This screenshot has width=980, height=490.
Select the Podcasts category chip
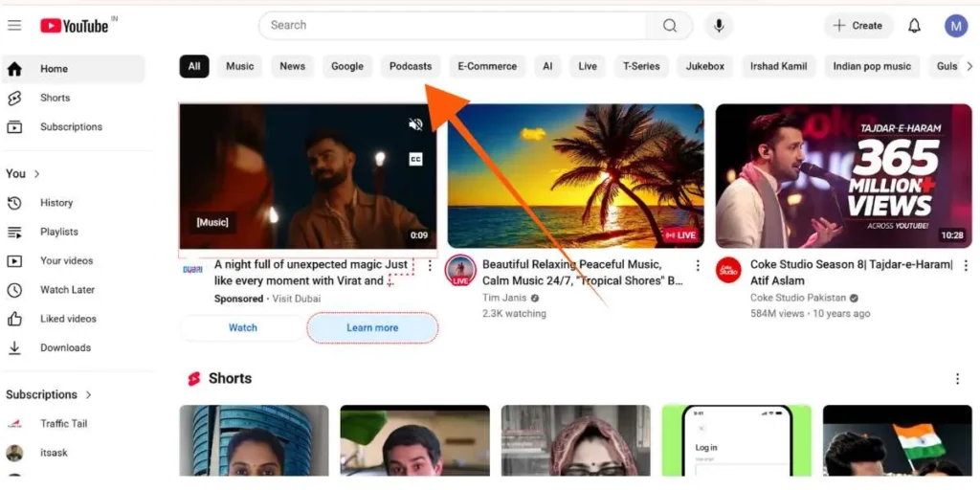[411, 66]
